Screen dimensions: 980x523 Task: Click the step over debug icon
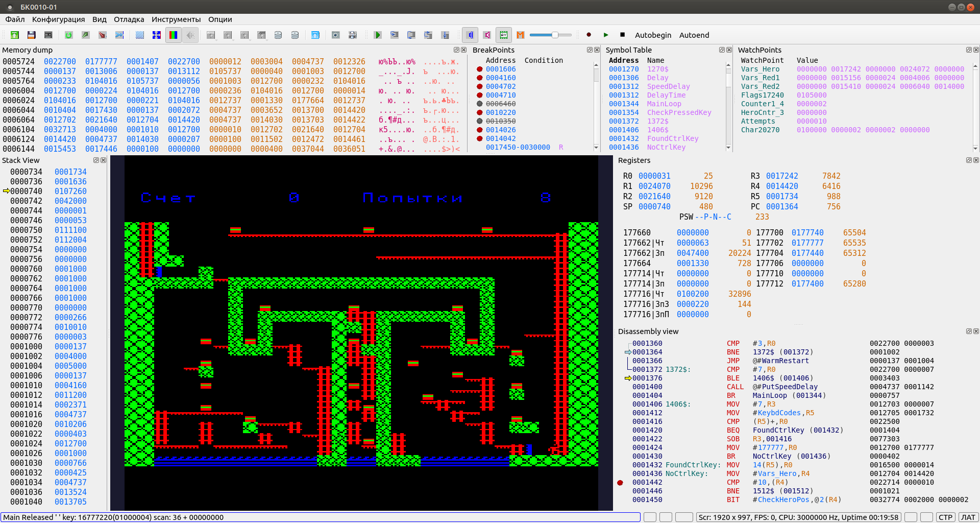coord(411,35)
